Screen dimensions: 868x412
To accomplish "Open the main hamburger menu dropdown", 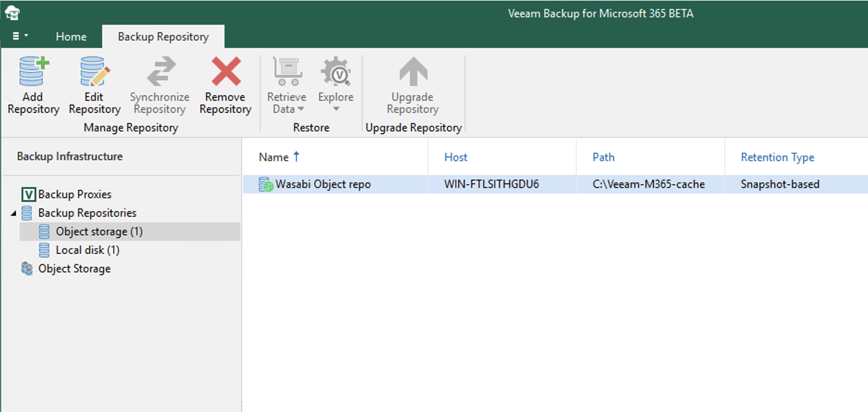I will point(20,36).
